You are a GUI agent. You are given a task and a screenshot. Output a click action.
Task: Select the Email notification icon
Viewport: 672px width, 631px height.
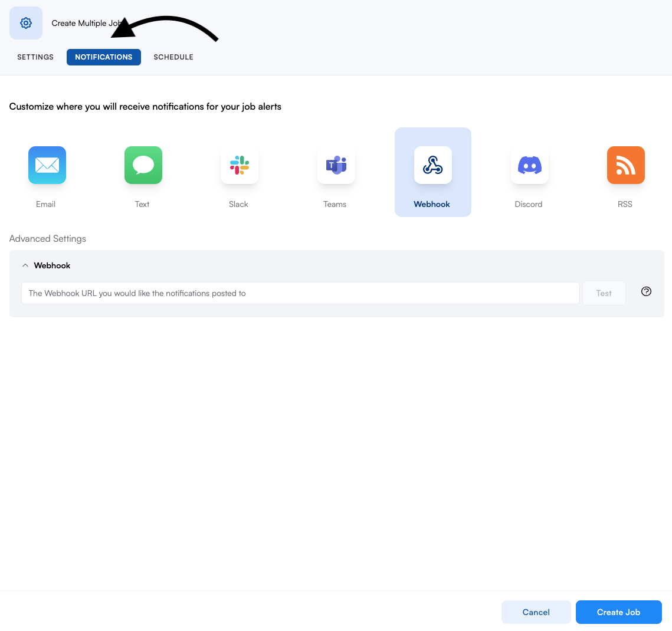[47, 165]
